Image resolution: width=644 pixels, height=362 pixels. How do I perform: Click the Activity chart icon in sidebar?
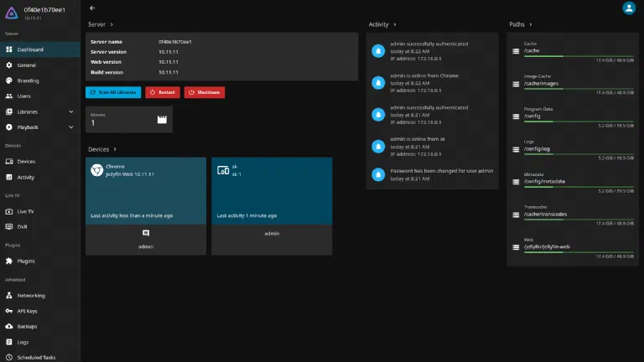coord(9,178)
